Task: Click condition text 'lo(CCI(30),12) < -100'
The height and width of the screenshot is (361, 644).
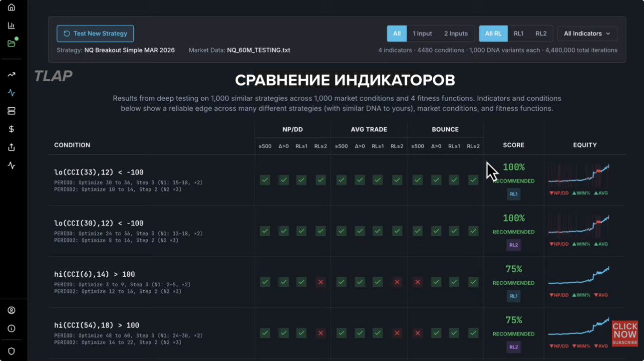Action: tap(99, 223)
